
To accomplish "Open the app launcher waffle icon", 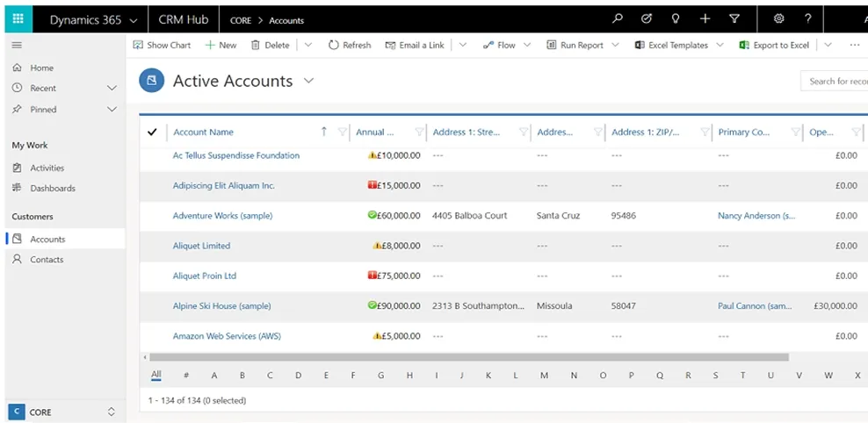I will (18, 19).
